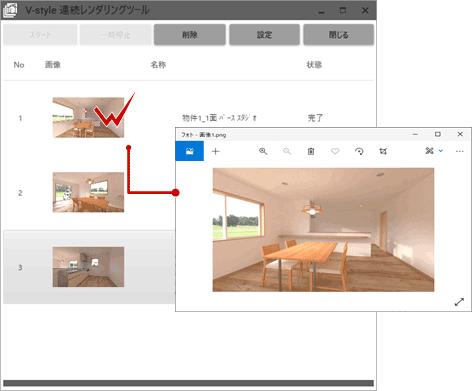Click the 削除 delete button

(x=190, y=34)
